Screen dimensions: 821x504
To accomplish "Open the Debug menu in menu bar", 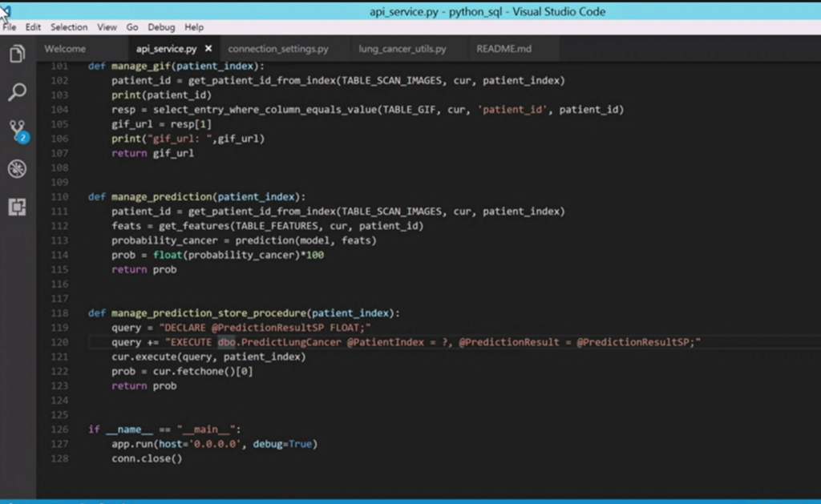I will pyautogui.click(x=161, y=27).
